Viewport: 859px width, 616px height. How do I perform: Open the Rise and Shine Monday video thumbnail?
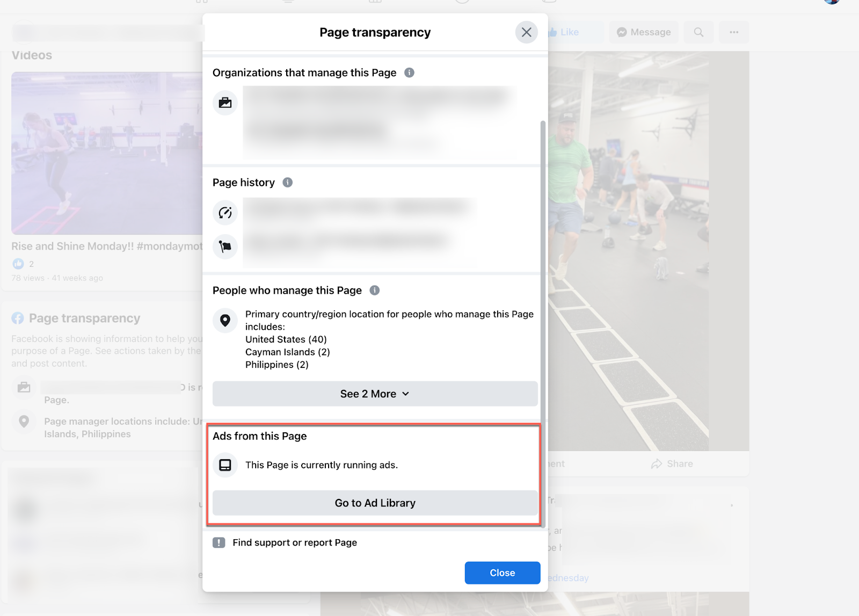107,154
